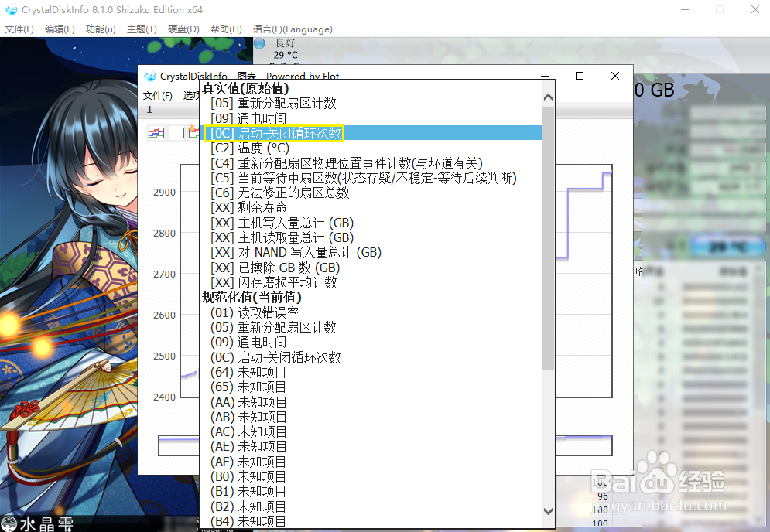
Task: Open 文件(F) menu in main window
Action: click(x=19, y=29)
